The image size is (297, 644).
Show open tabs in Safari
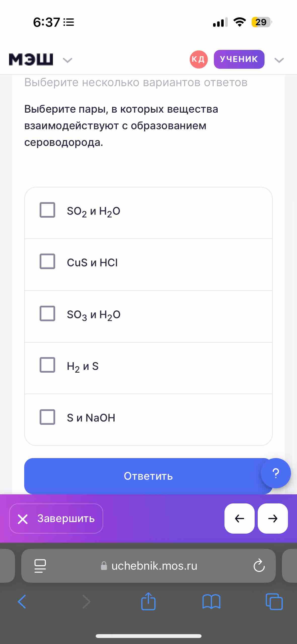[x=274, y=601]
